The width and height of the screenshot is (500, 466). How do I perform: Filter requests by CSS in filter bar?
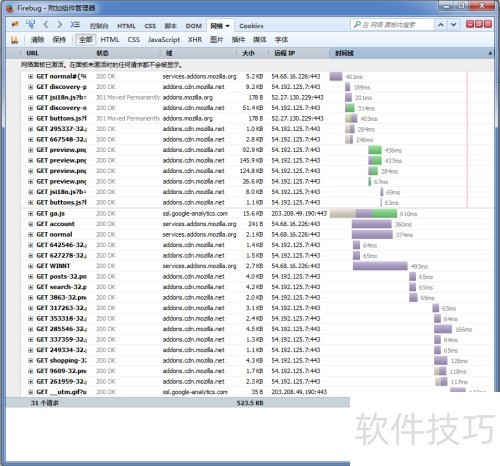pyautogui.click(x=134, y=40)
